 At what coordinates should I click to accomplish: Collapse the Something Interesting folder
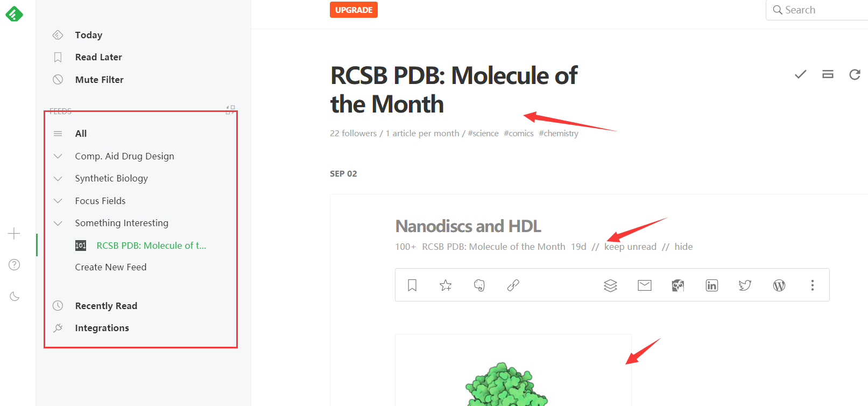(x=58, y=223)
